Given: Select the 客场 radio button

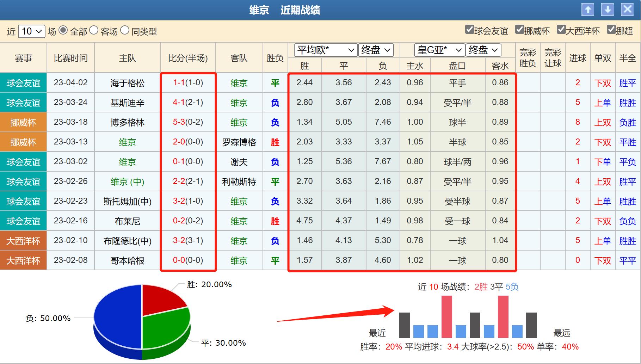Looking at the screenshot, I should coord(93,31).
